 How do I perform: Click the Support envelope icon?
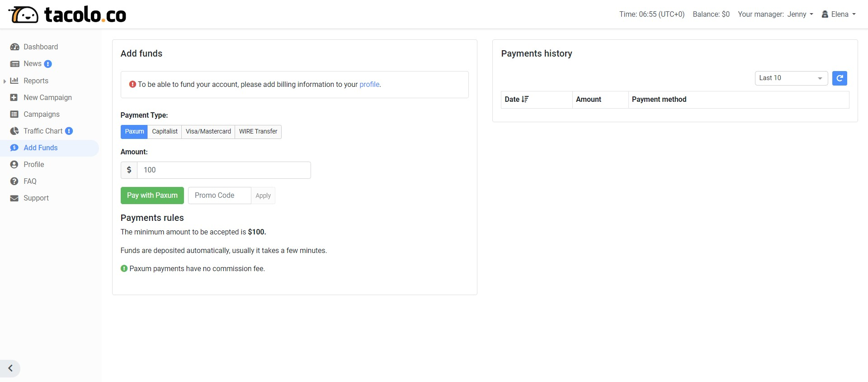[x=14, y=198]
